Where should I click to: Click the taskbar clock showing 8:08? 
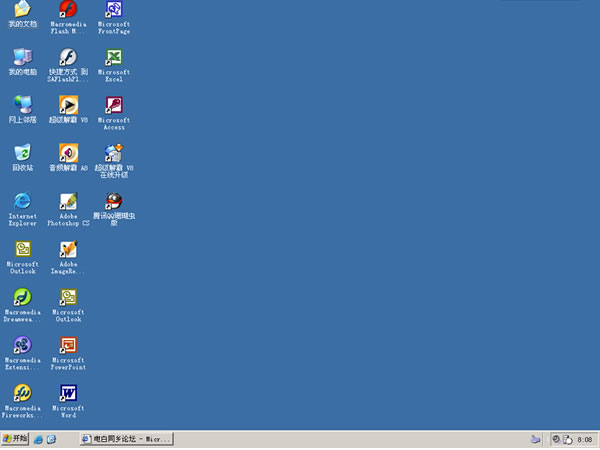[586, 439]
